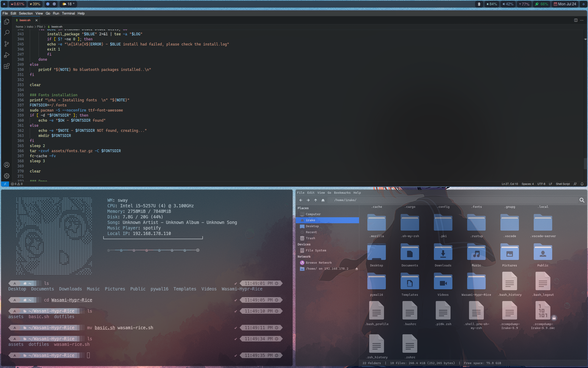Open Run and Debug view
Viewport: 588px width, 368px height.
pyautogui.click(x=6, y=55)
